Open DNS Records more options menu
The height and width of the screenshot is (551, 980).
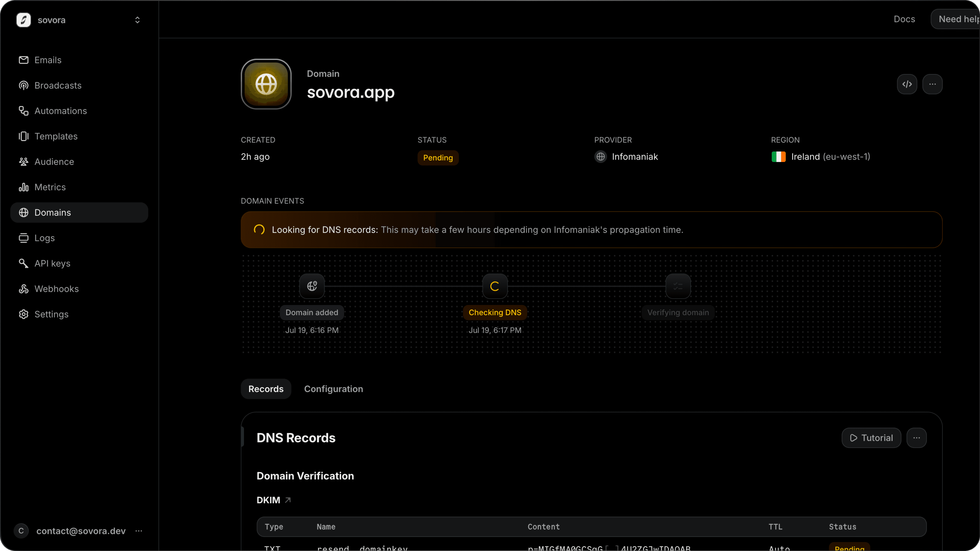click(x=916, y=438)
